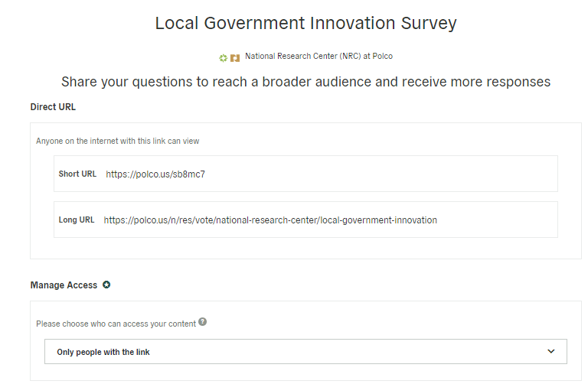This screenshot has width=588, height=384.
Task: Click the chevron arrow in access dropdown
Action: (551, 351)
